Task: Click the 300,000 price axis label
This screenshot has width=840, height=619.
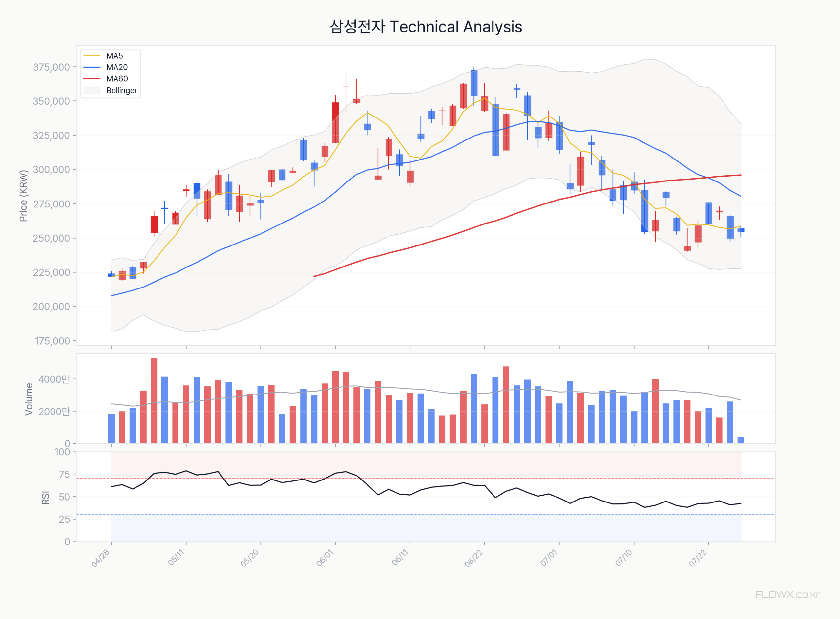Action: point(51,170)
